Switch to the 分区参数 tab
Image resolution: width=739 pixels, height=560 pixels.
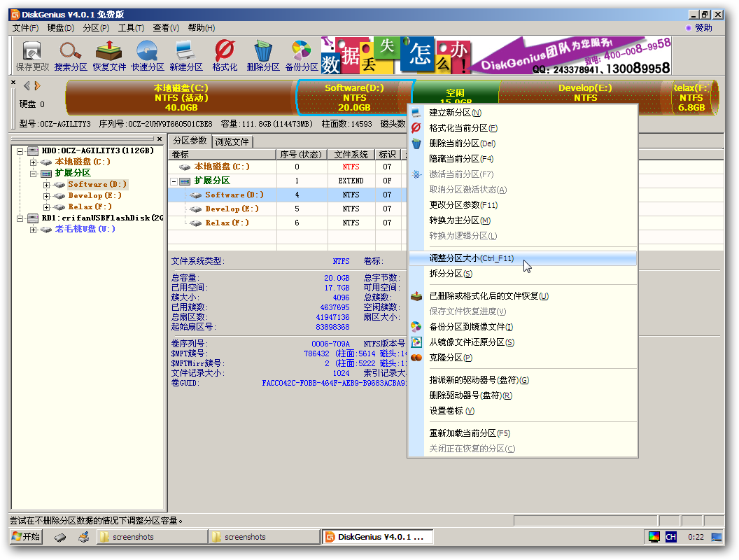(190, 141)
